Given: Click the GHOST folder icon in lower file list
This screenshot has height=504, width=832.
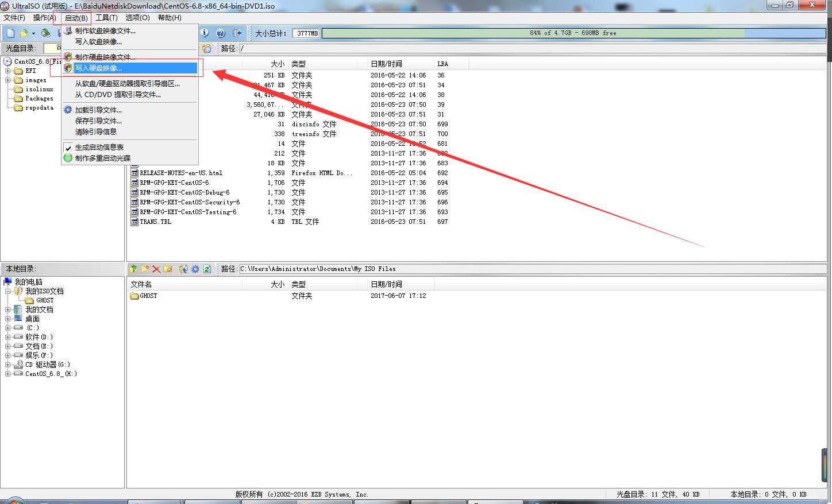Looking at the screenshot, I should point(134,296).
